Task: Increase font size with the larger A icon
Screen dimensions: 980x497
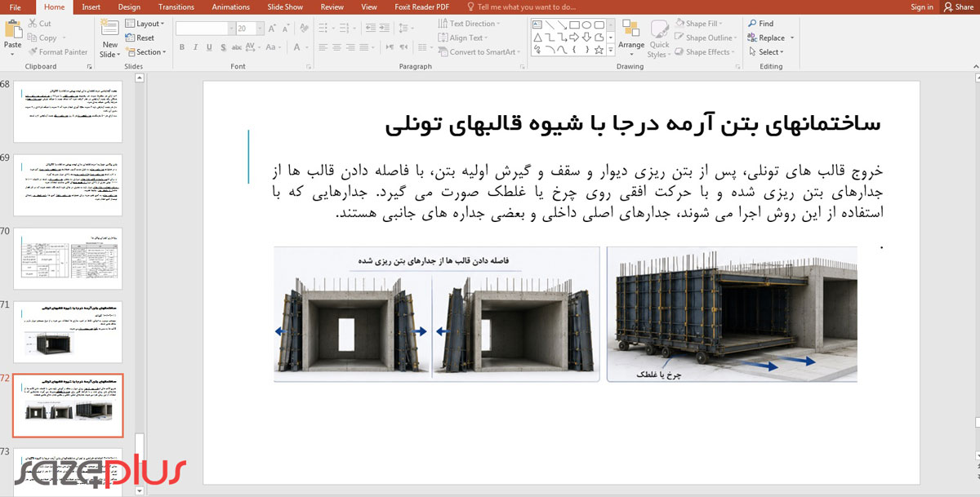Action: pyautogui.click(x=272, y=29)
